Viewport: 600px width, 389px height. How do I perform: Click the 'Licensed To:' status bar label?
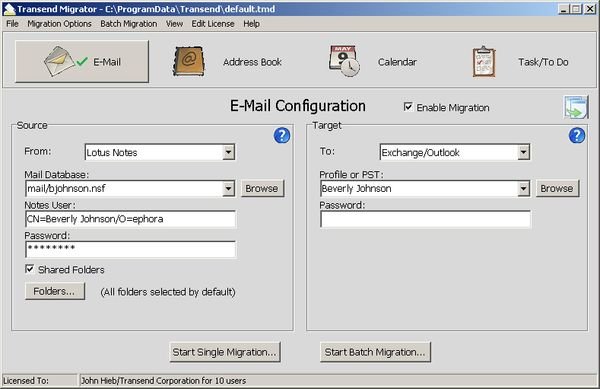pyautogui.click(x=26, y=381)
